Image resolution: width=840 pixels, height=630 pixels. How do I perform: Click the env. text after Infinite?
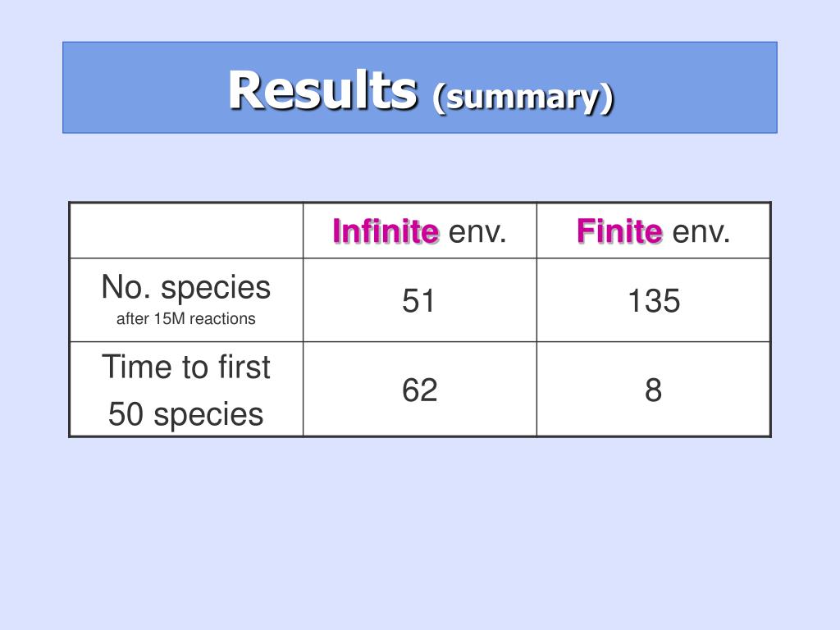[x=477, y=232]
